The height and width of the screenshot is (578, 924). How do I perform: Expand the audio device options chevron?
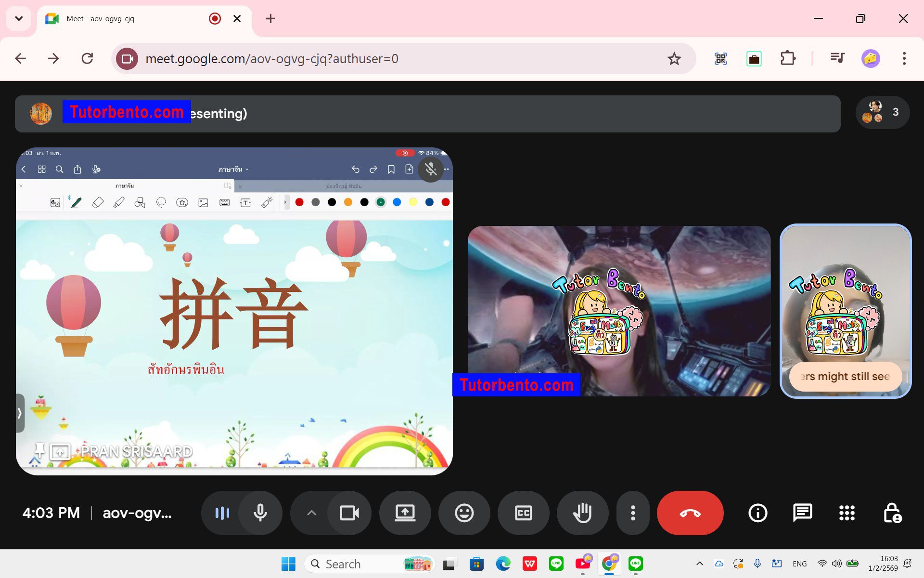(311, 513)
